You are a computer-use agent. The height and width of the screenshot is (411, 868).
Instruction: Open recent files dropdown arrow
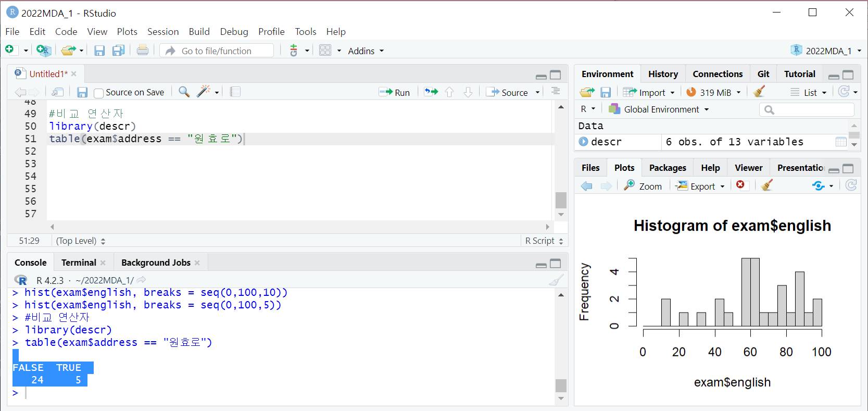(81, 51)
